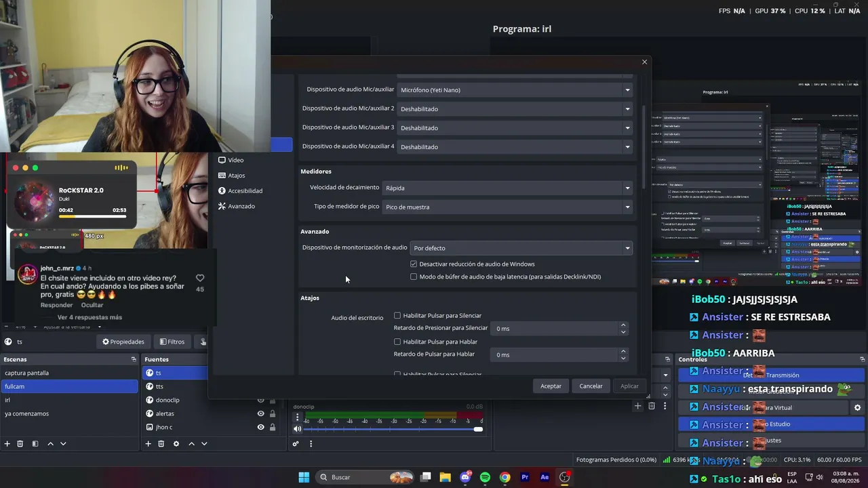
Task: Toggle visibility of jhon c source
Action: click(260, 427)
